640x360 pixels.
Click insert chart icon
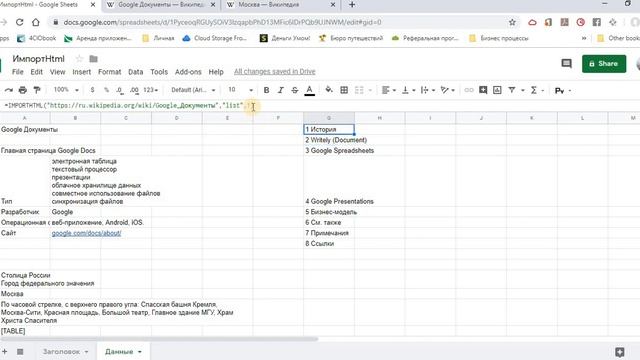[497, 90]
